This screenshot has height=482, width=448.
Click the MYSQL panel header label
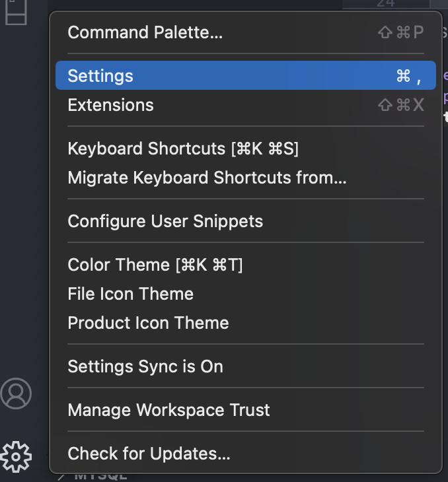pos(99,477)
